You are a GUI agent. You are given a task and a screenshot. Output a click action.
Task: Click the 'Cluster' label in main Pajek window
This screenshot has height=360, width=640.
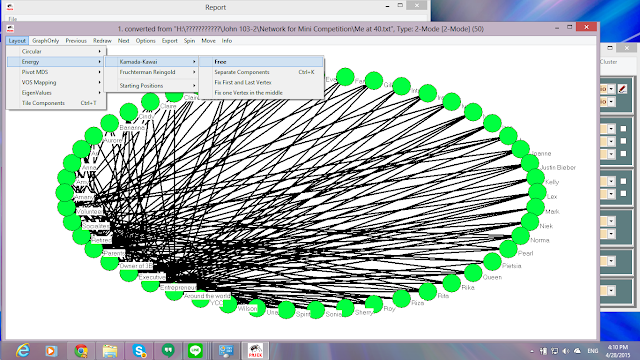[x=608, y=62]
